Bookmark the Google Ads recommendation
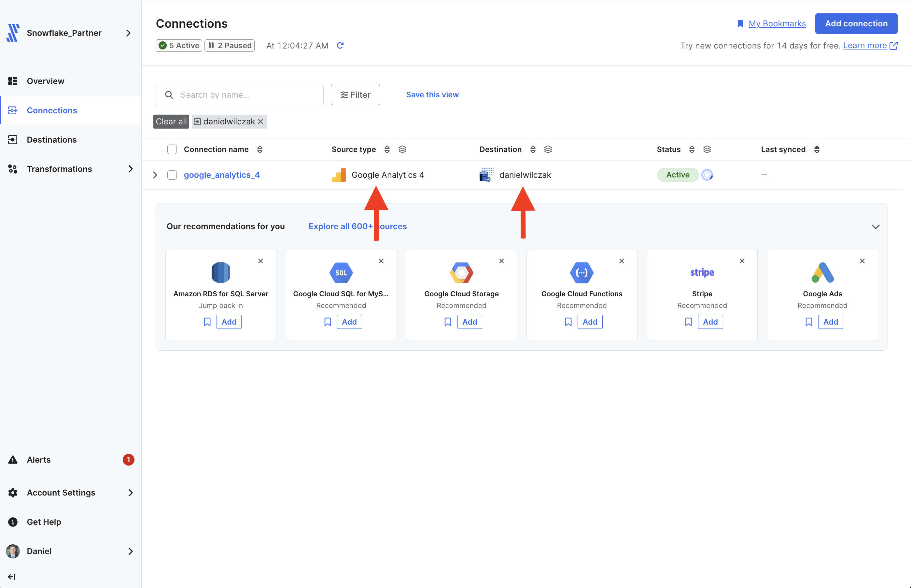Image resolution: width=911 pixels, height=588 pixels. (809, 322)
